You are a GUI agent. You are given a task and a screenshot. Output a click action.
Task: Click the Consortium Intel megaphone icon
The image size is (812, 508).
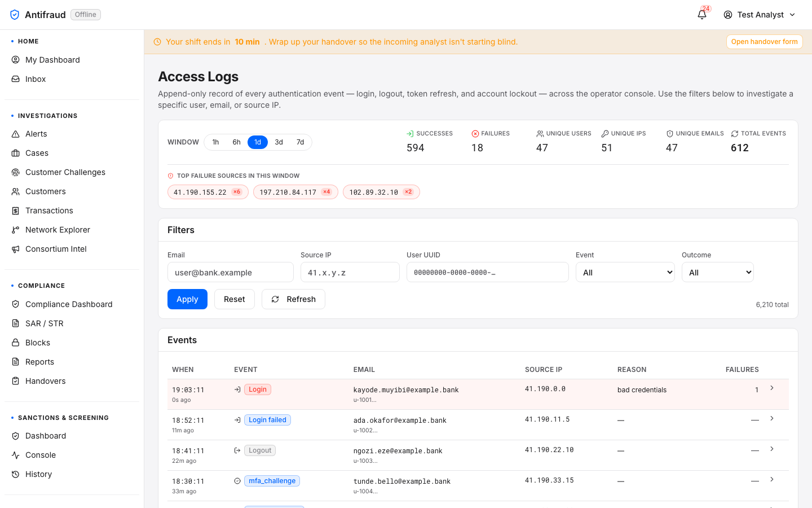coord(16,249)
